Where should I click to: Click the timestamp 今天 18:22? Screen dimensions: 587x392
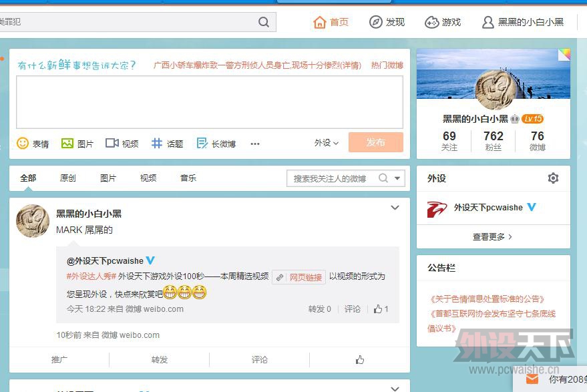(86, 309)
